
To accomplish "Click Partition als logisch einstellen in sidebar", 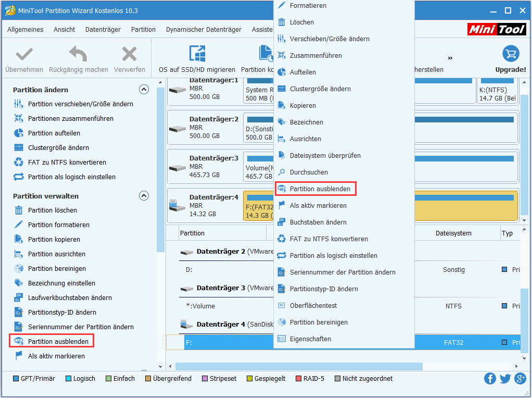I will click(x=72, y=177).
